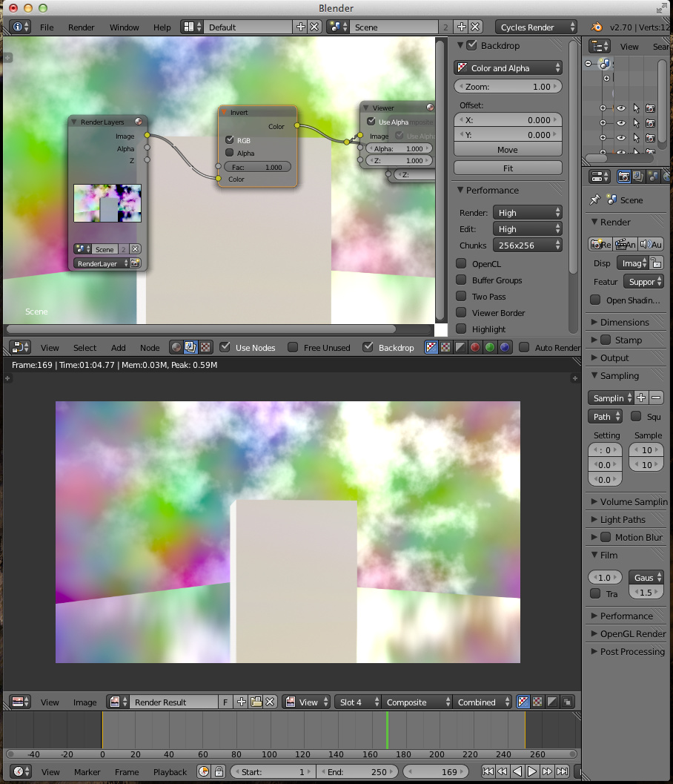Toggle Backdrop checkbox in node header
The width and height of the screenshot is (673, 784).
click(368, 347)
